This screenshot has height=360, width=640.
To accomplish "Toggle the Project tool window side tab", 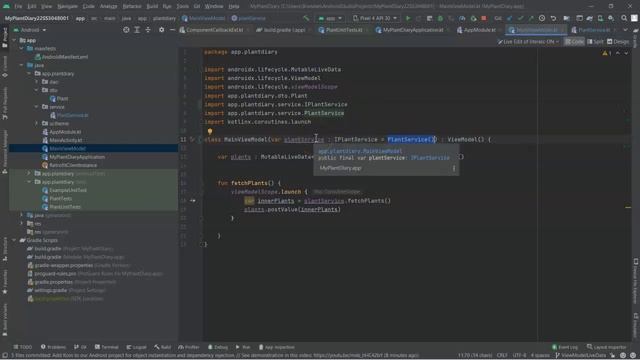I will tap(4, 37).
